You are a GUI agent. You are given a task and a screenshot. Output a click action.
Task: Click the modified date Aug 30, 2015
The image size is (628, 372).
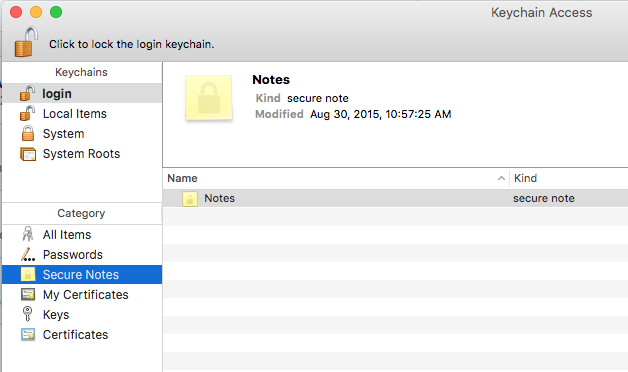[381, 115]
